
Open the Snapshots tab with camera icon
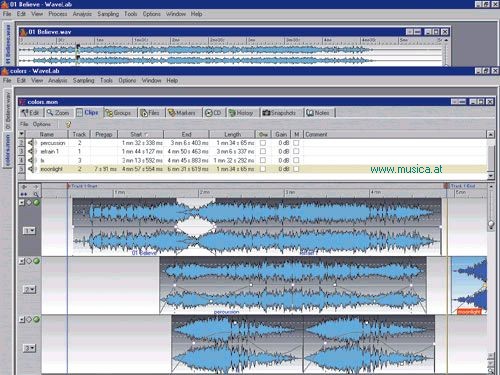[279, 113]
